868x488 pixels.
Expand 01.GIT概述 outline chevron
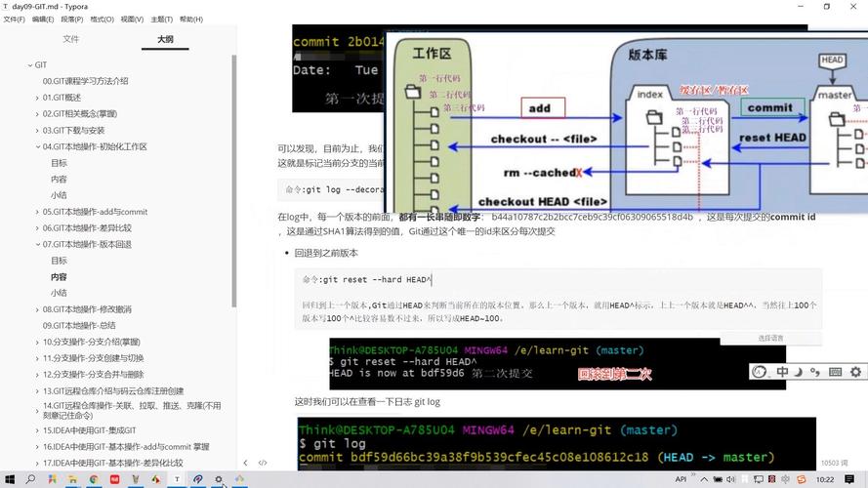tap(38, 98)
